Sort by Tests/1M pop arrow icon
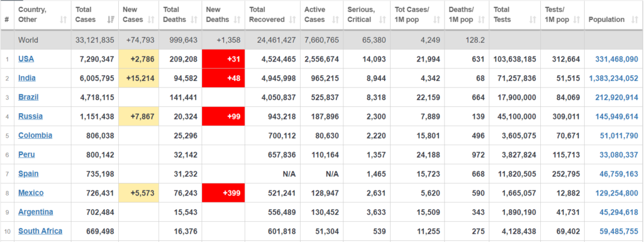Viewport: 644px width, 242px height. tap(576, 19)
